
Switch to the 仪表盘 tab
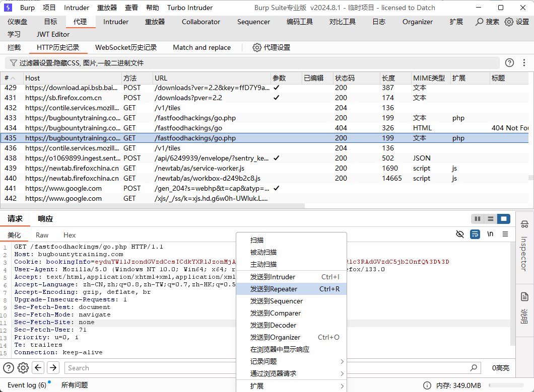[x=17, y=22]
